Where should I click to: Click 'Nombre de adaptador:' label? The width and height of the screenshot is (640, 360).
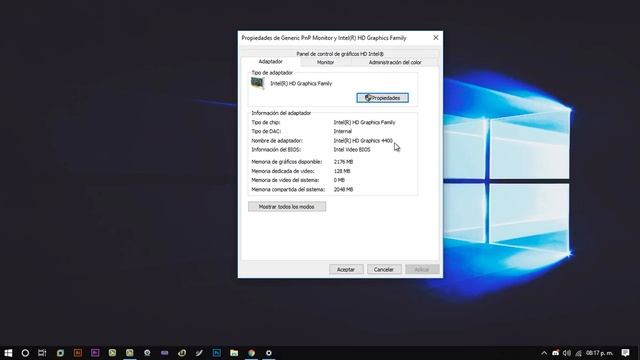click(x=277, y=141)
